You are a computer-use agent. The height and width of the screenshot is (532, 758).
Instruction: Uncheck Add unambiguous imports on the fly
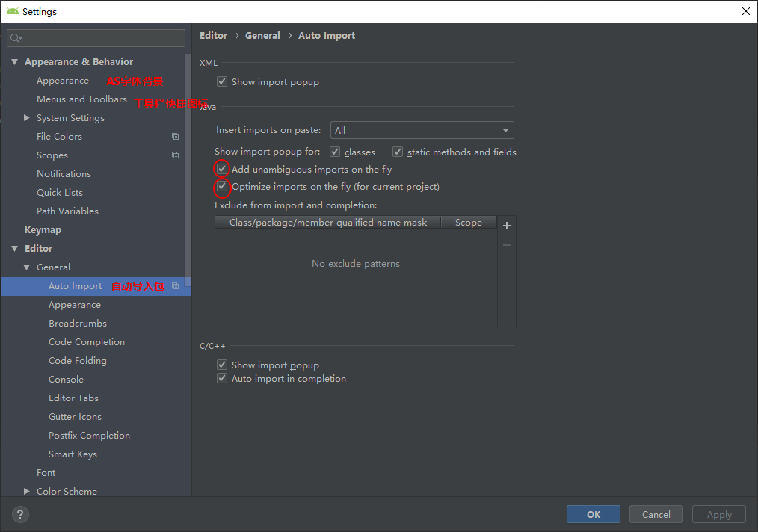pos(222,169)
